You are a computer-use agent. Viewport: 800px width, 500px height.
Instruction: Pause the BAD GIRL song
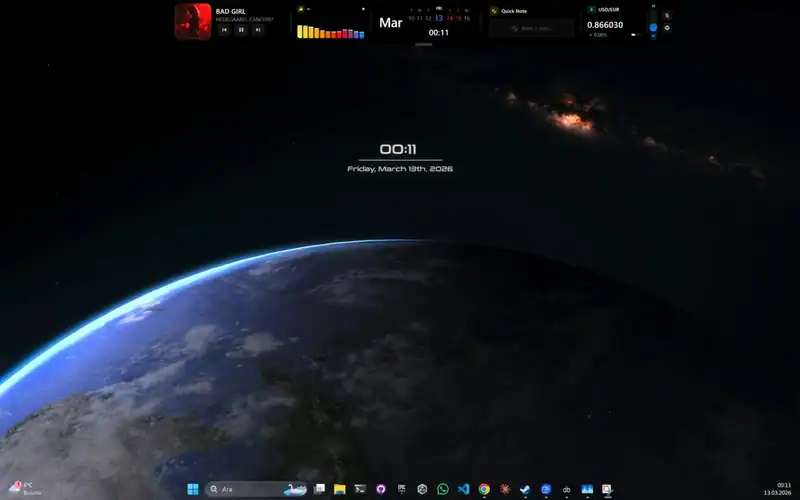[x=241, y=30]
